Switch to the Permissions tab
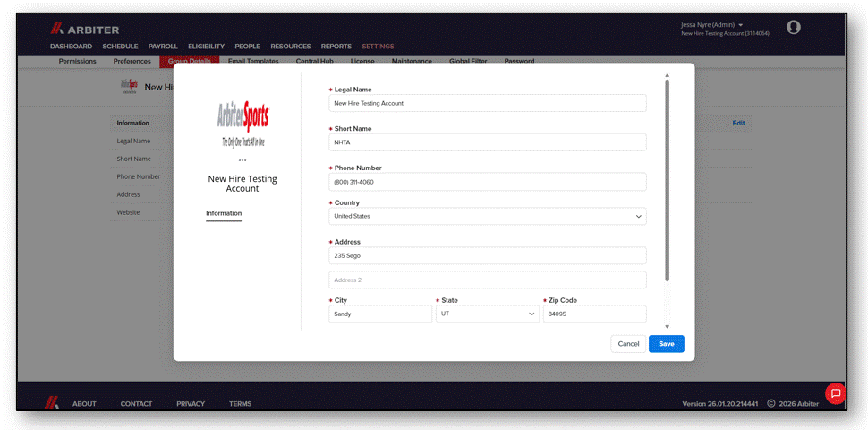This screenshot has height=430, width=868. (78, 62)
